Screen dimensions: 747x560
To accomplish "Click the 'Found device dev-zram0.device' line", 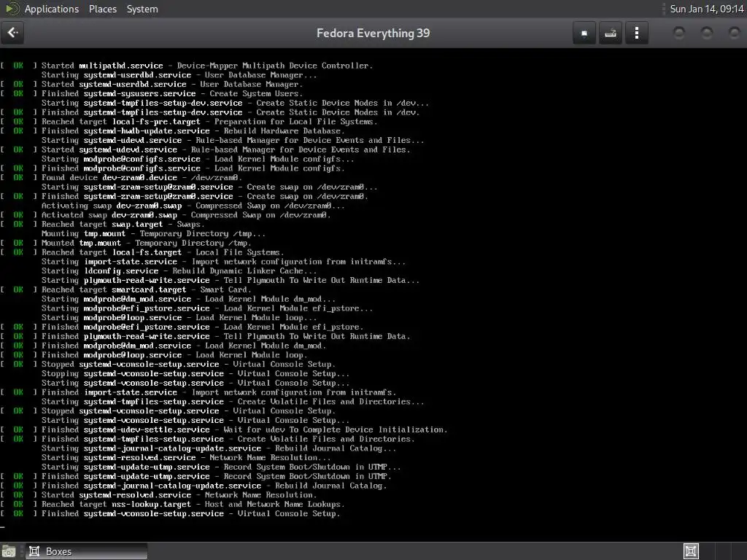I will click(122, 178).
